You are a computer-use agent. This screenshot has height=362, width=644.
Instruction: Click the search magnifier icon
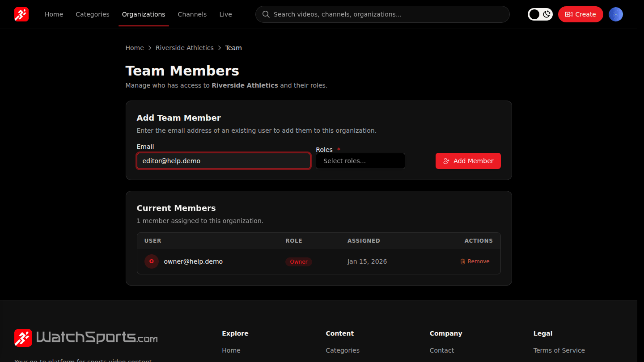[x=266, y=14]
